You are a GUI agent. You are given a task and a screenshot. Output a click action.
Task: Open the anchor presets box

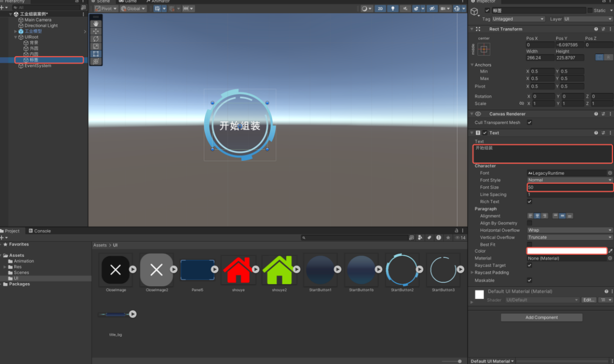(x=484, y=50)
